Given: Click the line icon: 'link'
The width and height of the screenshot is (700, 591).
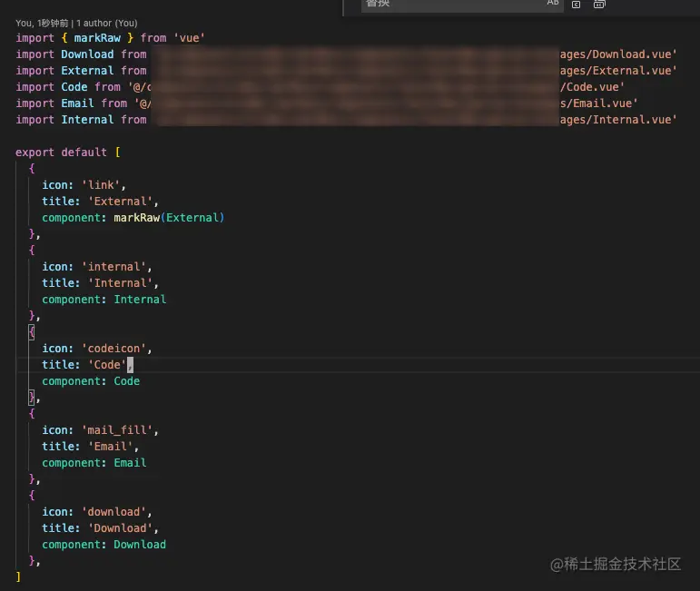Looking at the screenshot, I should point(84,185).
